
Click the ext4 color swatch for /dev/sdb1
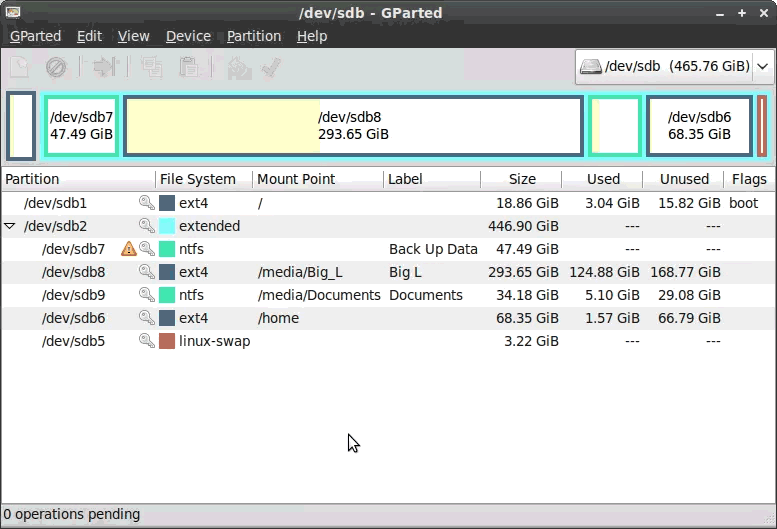click(x=167, y=203)
